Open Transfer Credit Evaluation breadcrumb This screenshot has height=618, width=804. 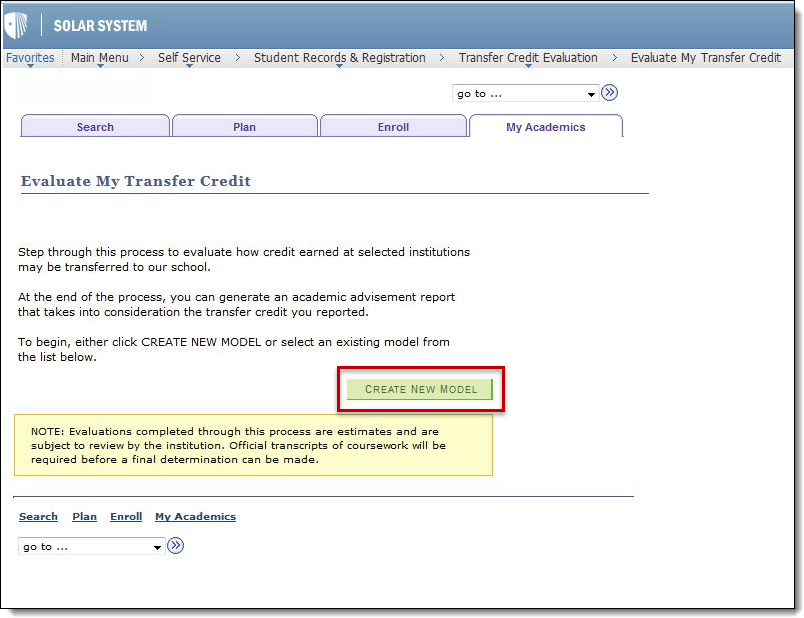click(528, 58)
